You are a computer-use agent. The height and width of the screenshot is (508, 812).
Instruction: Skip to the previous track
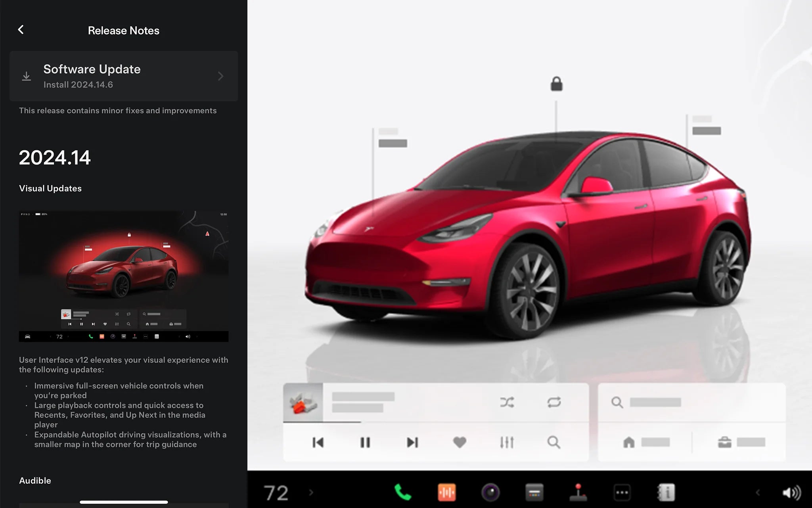click(x=318, y=442)
